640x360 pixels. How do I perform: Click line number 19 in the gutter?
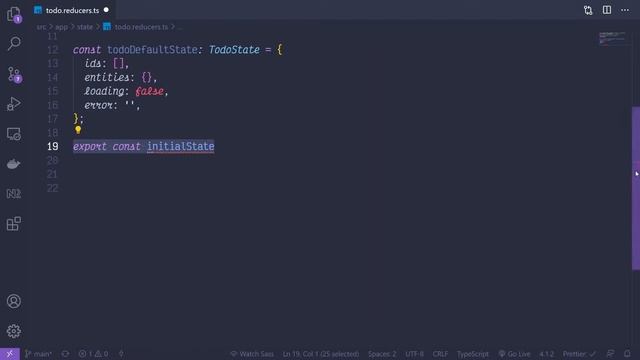coord(52,147)
